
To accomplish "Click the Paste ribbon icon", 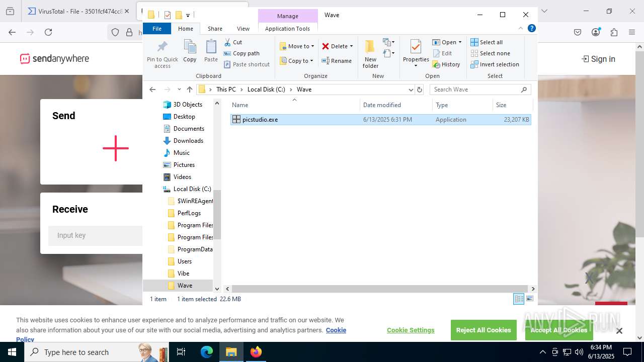I will coord(211,47).
